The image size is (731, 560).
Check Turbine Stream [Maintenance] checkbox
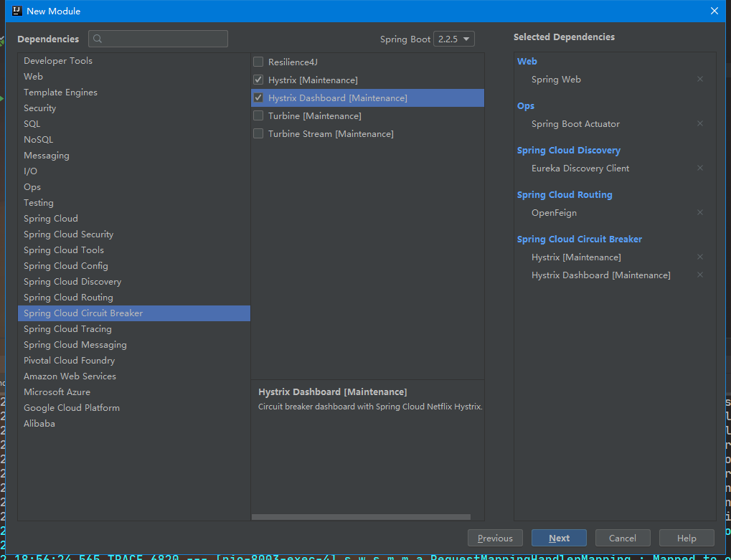tap(258, 133)
